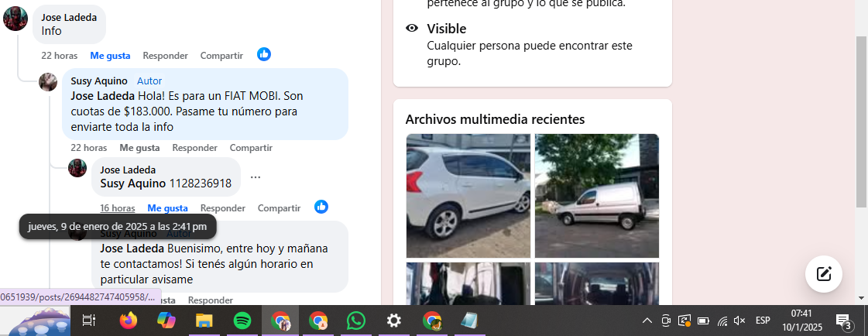Open the van interior seats thumbnail
The width and height of the screenshot is (868, 336).
click(x=597, y=283)
